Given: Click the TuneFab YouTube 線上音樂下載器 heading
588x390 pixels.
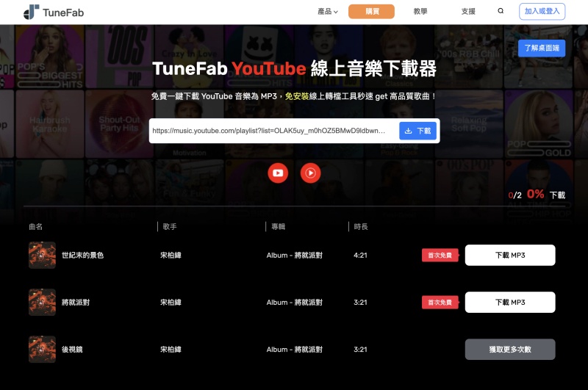Looking at the screenshot, I should click(x=295, y=68).
